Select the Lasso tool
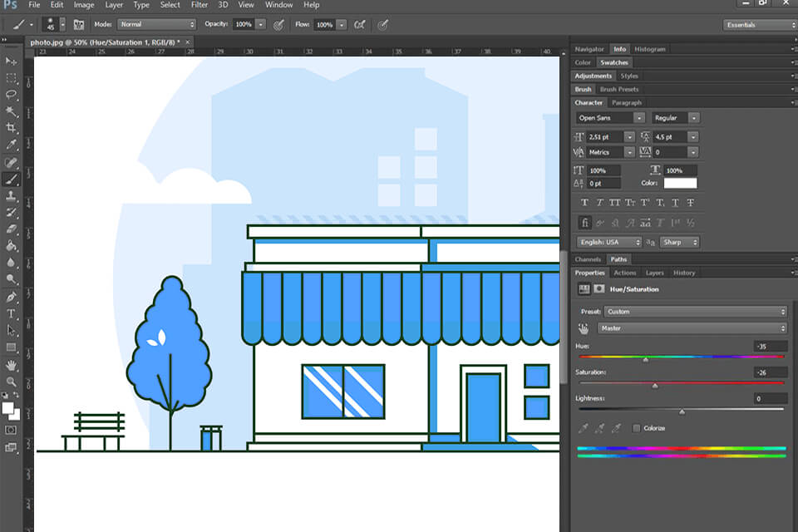Screen dimensions: 798x532 click(12, 95)
